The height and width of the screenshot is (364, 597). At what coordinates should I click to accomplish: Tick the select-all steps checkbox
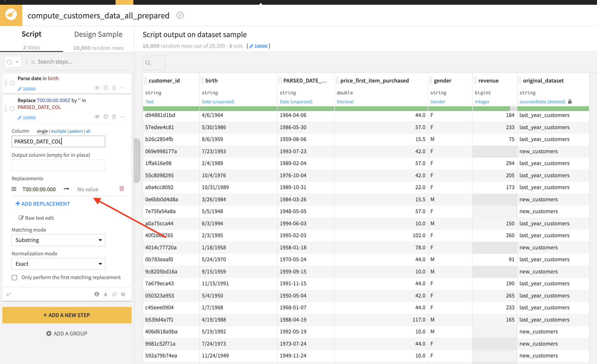(x=10, y=62)
